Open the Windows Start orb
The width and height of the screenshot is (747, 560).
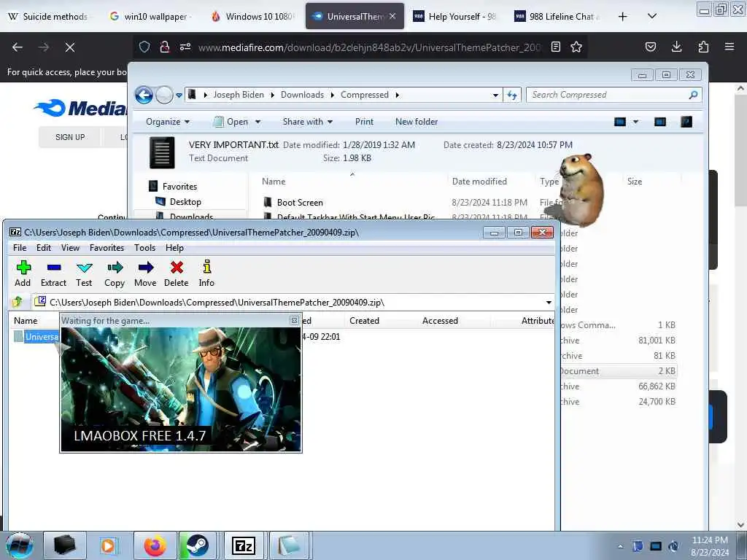click(20, 545)
